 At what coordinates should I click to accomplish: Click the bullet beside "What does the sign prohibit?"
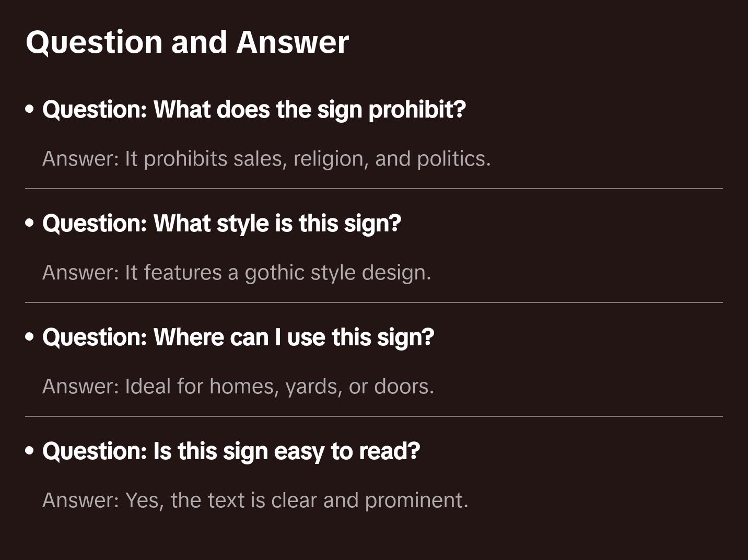[x=30, y=110]
